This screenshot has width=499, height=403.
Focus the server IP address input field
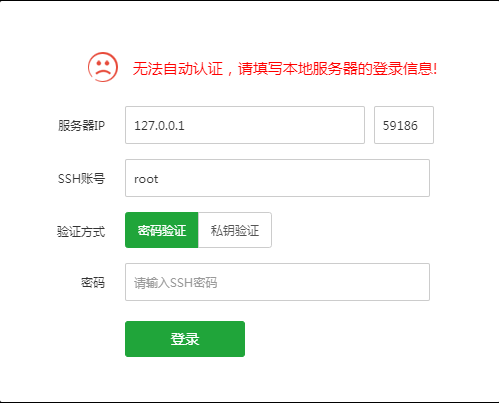tap(245, 125)
